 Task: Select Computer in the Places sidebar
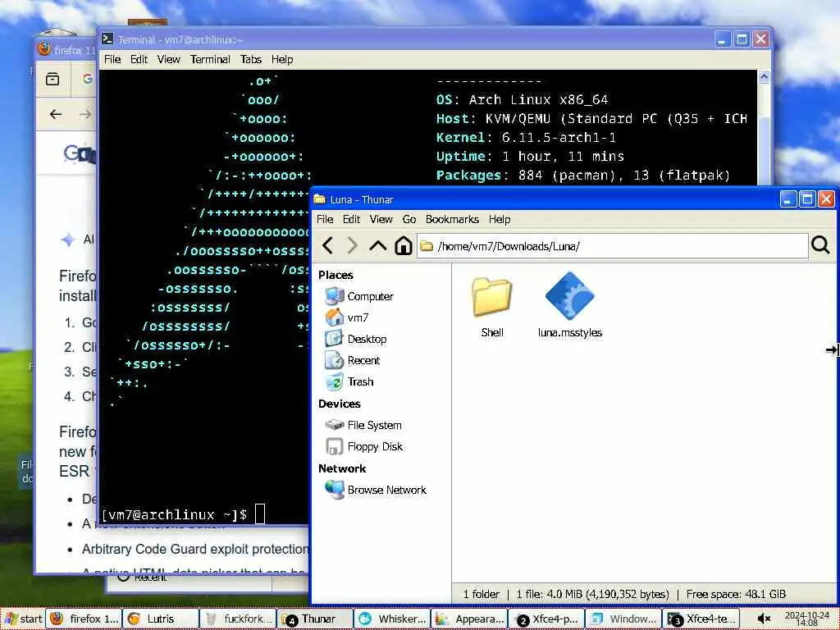pos(359,296)
